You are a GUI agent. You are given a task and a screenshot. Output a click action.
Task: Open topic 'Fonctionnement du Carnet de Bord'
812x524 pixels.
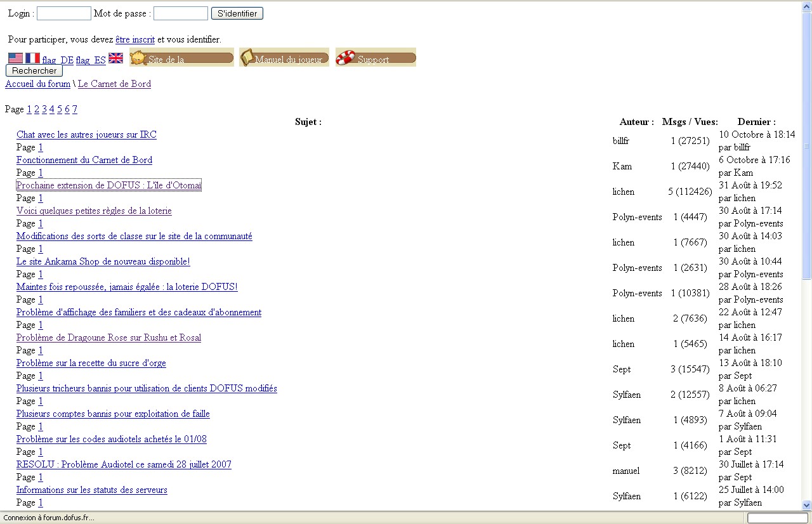pos(84,160)
